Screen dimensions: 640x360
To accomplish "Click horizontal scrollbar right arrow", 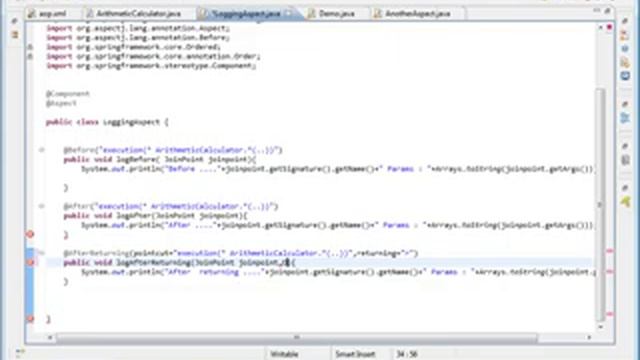I will point(589,337).
